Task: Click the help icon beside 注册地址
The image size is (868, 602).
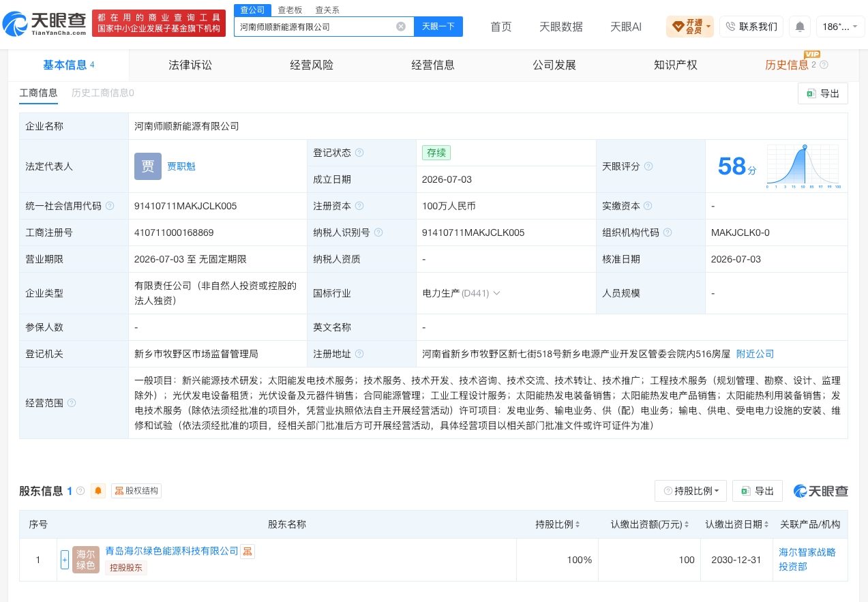Action: (359, 354)
